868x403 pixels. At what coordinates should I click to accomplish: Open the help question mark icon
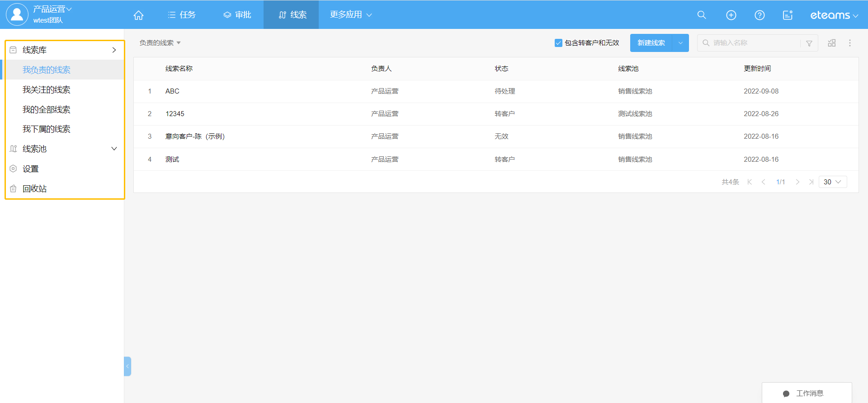759,15
